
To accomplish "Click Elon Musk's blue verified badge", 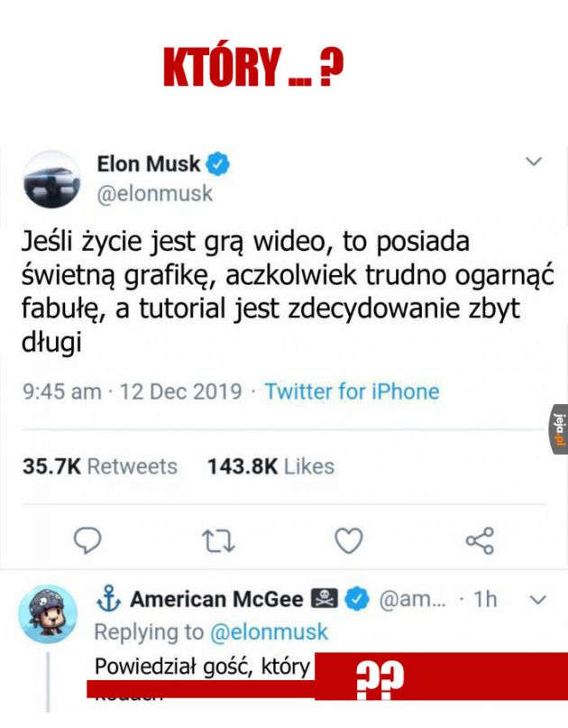I will (218, 164).
